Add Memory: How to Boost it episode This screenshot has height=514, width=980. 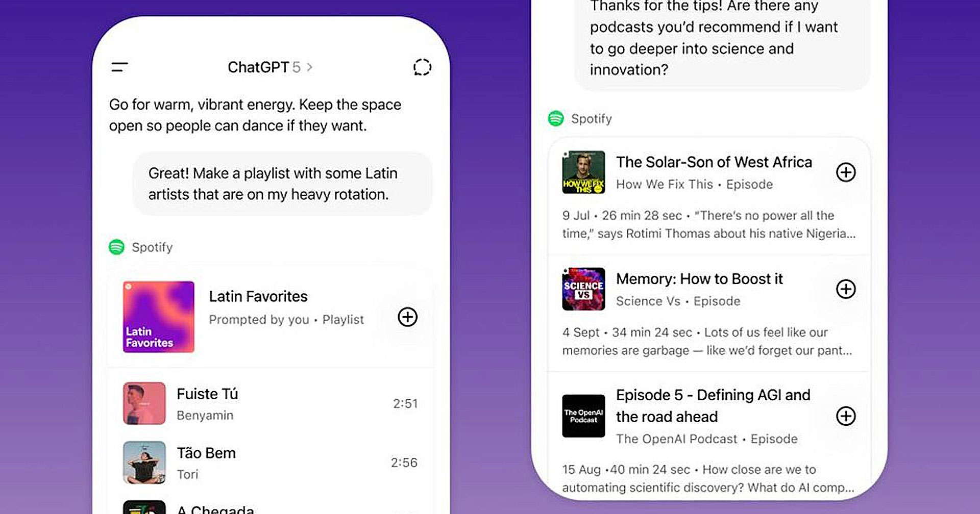(x=845, y=289)
